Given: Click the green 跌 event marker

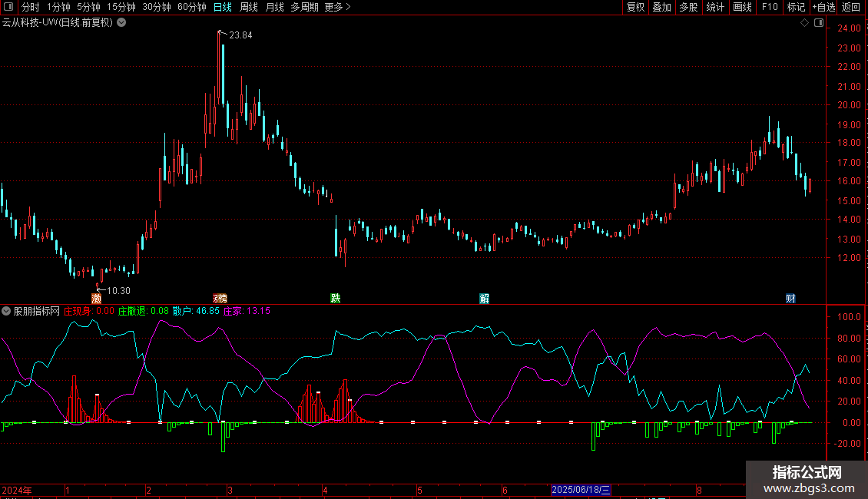Looking at the screenshot, I should [336, 299].
